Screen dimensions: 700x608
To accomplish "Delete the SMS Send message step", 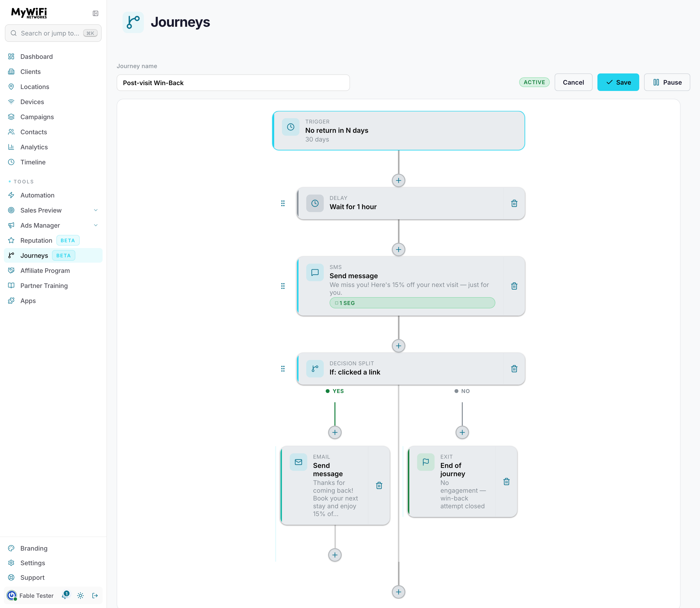I will 514,286.
